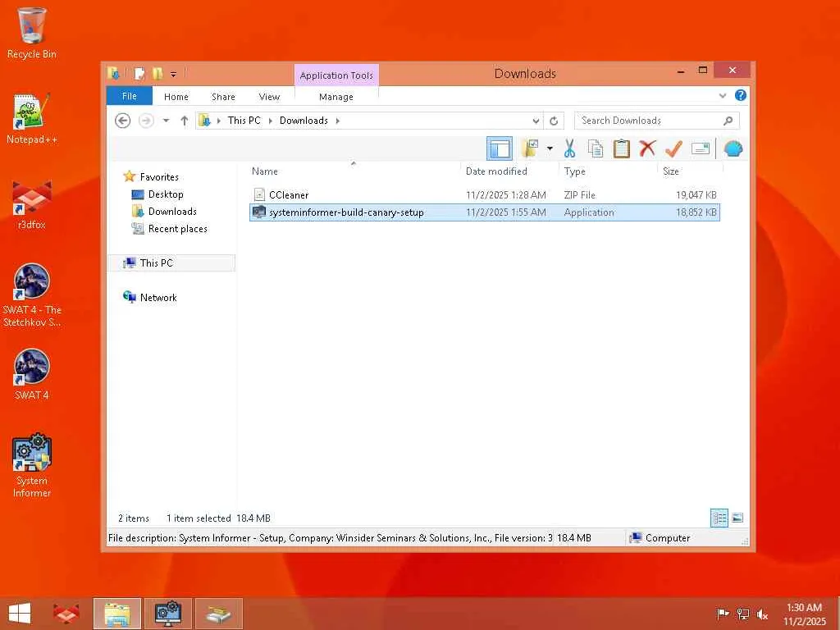This screenshot has height=630, width=840.
Task: Open Recent places in Favorites
Action: click(x=177, y=229)
